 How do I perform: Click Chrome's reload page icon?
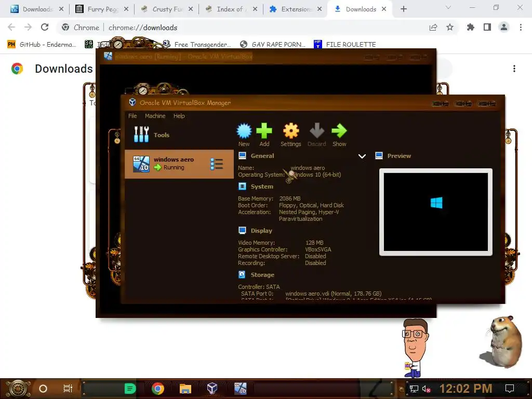coord(45,27)
